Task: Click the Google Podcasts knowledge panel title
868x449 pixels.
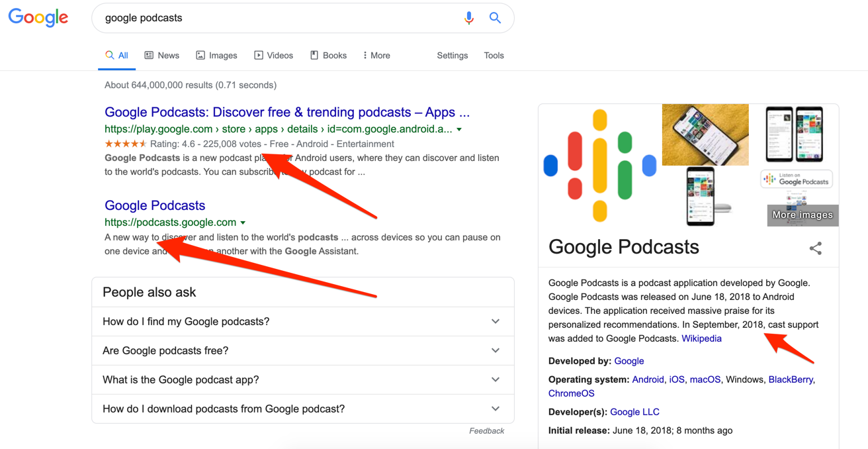Action: [624, 247]
